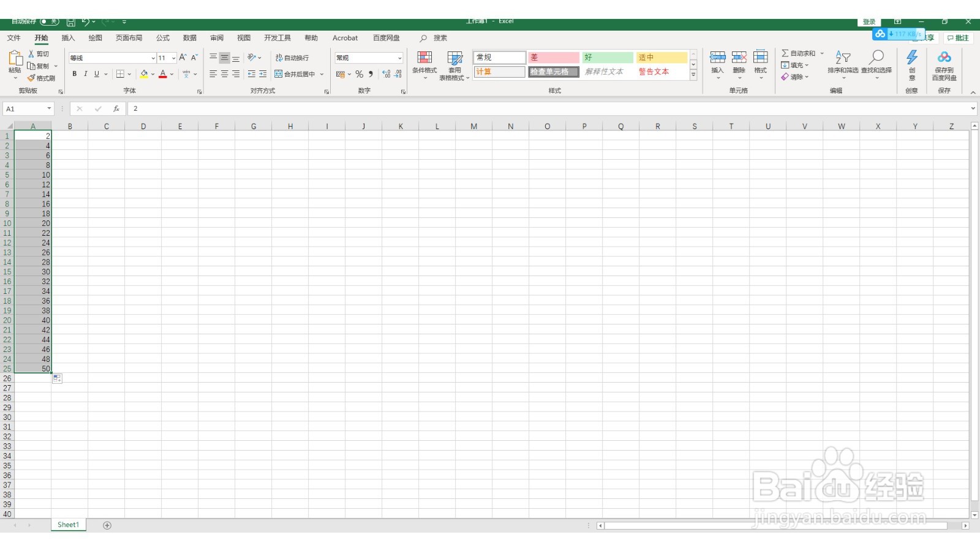Click the Sign in (登录) button
The width and height of the screenshot is (980, 551).
tap(869, 22)
